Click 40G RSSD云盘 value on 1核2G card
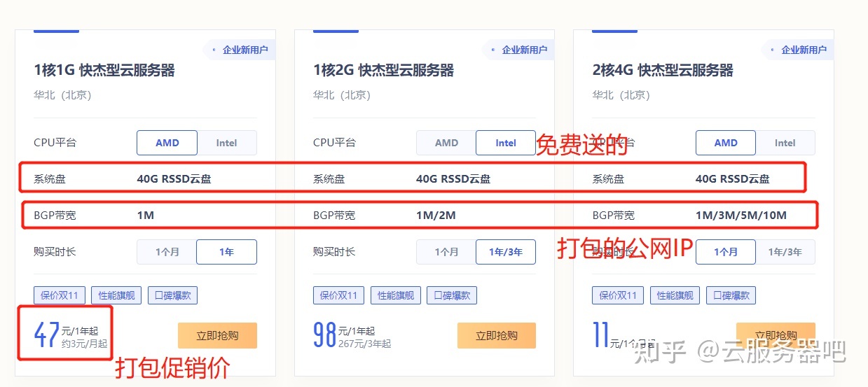Screen dimensions: 868x387 click(x=453, y=178)
